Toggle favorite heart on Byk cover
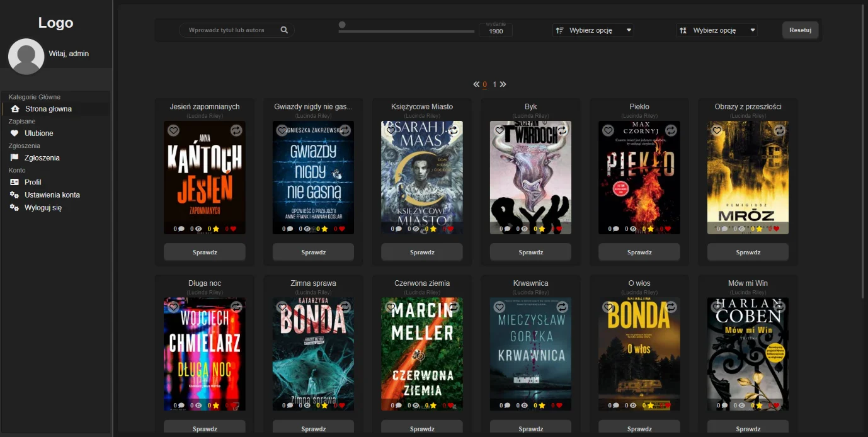Viewport: 868px width, 437px height. 500,130
